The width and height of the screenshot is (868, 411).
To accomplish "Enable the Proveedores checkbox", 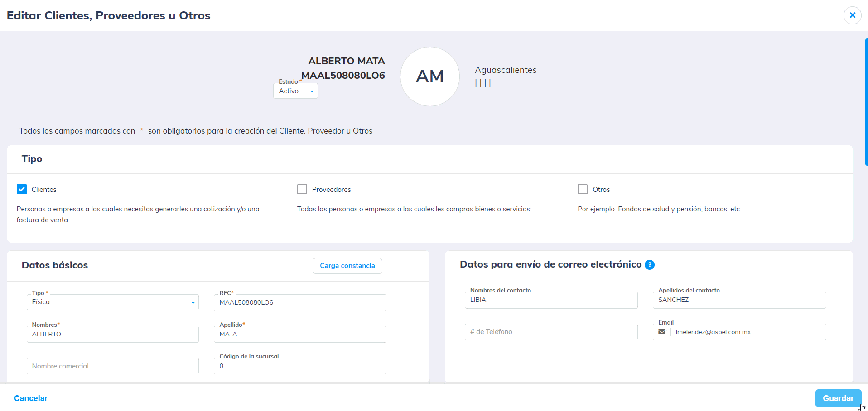I will tap(302, 189).
